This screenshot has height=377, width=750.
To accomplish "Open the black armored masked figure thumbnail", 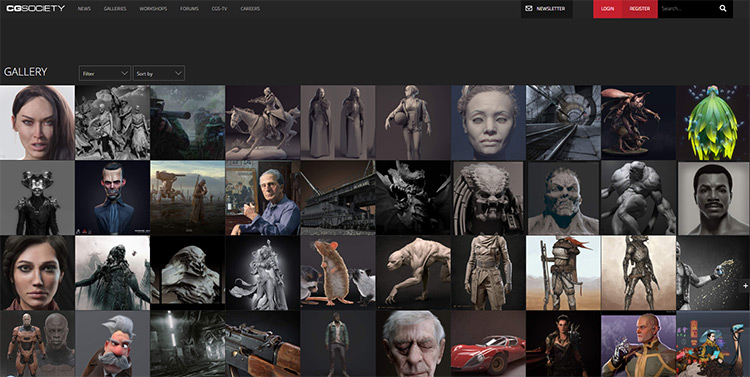I will click(37, 198).
